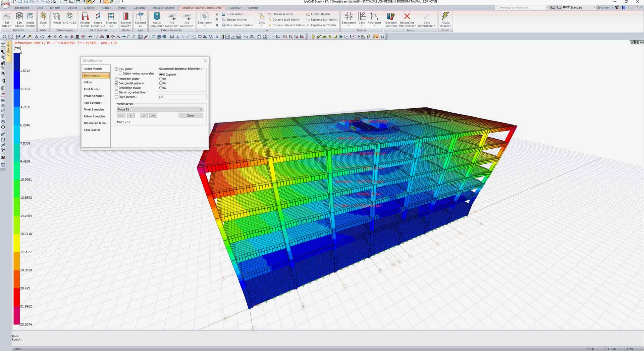The width and height of the screenshot is (644, 351).
Task: Switch to the Raporlar ribbon tab
Action: 235,8
